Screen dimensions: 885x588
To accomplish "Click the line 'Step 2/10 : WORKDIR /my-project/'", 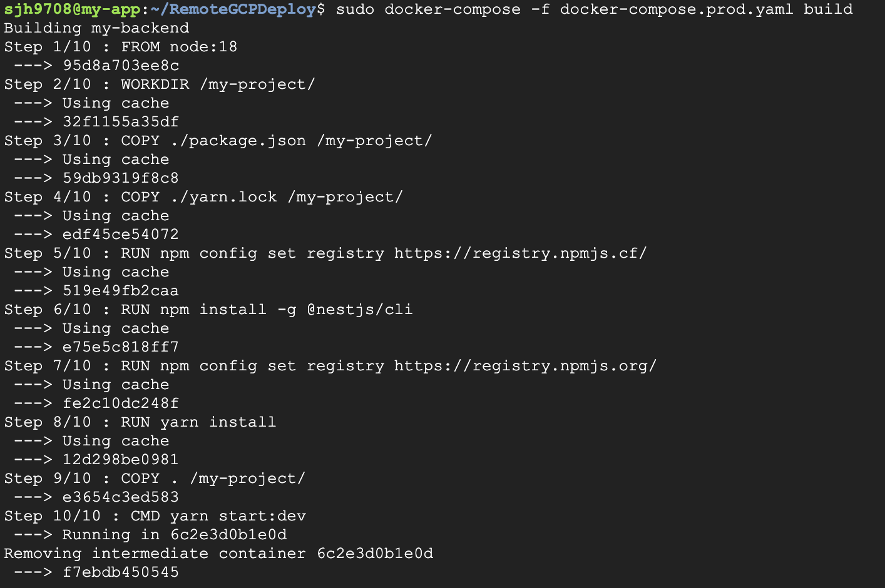I will [160, 84].
